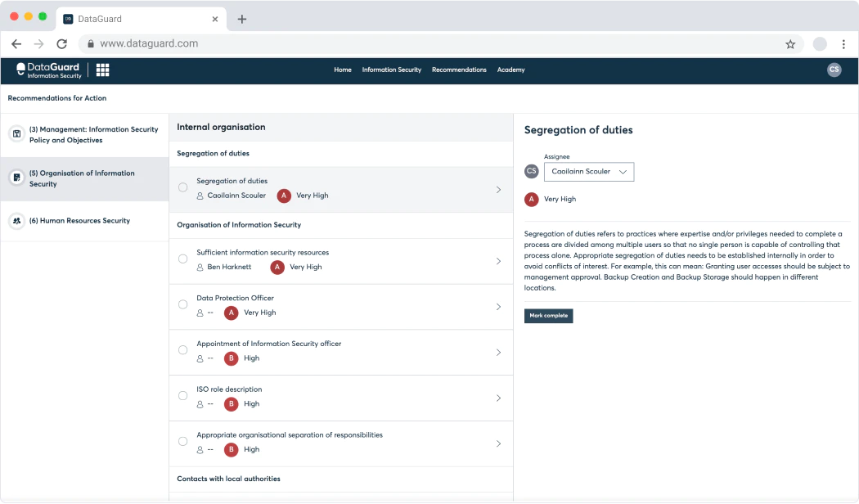Select (3) Management: Information Security Policy section

pos(85,135)
